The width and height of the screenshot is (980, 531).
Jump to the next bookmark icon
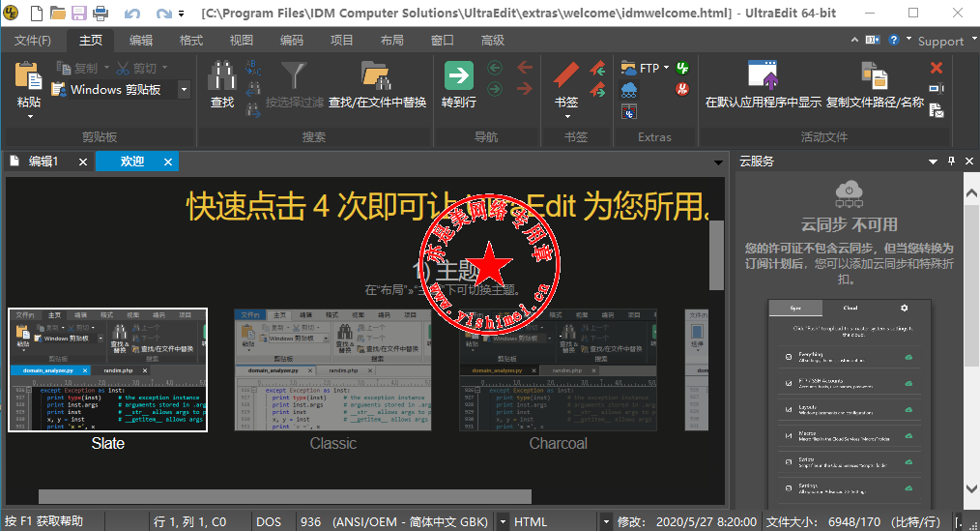(x=597, y=89)
